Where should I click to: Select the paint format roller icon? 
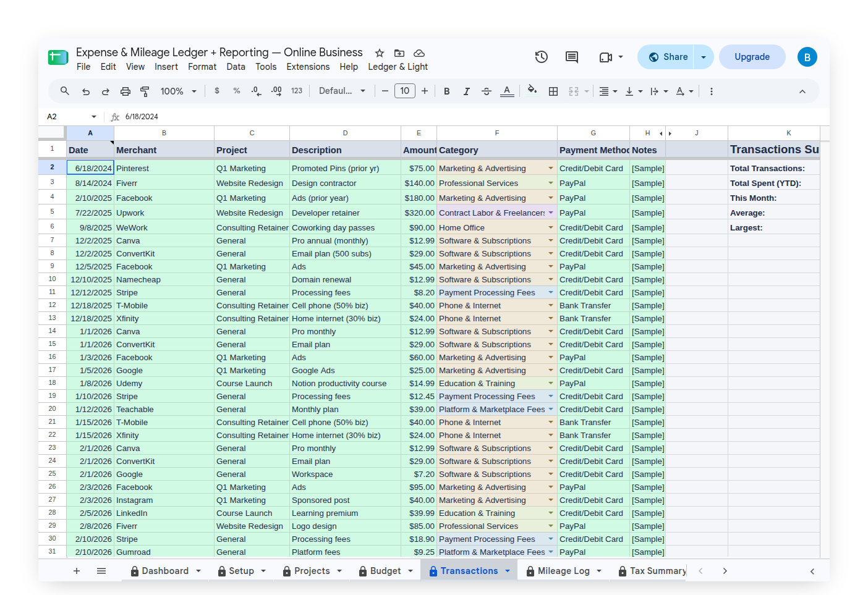click(x=145, y=91)
